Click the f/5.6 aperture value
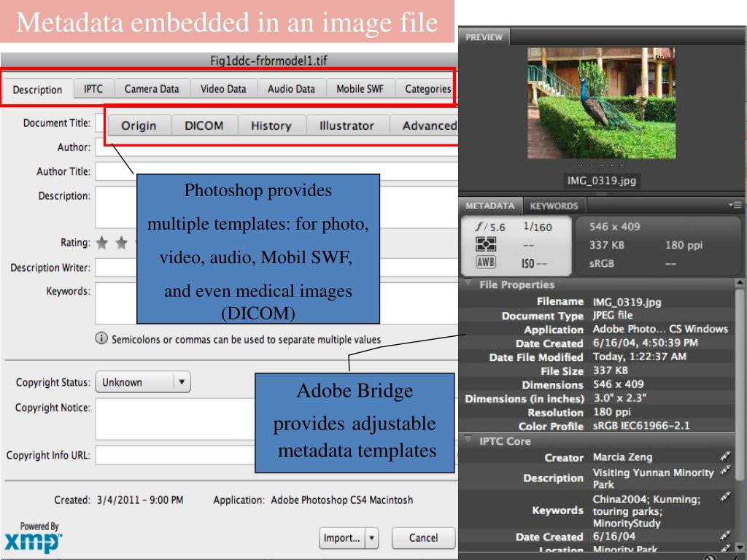This screenshot has height=560, width=747. (x=490, y=227)
